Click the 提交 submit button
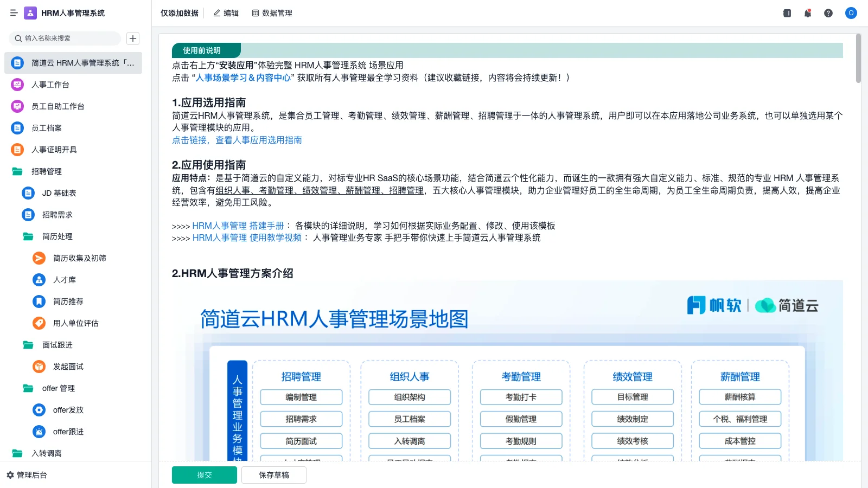This screenshot has height=488, width=868. 204,474
